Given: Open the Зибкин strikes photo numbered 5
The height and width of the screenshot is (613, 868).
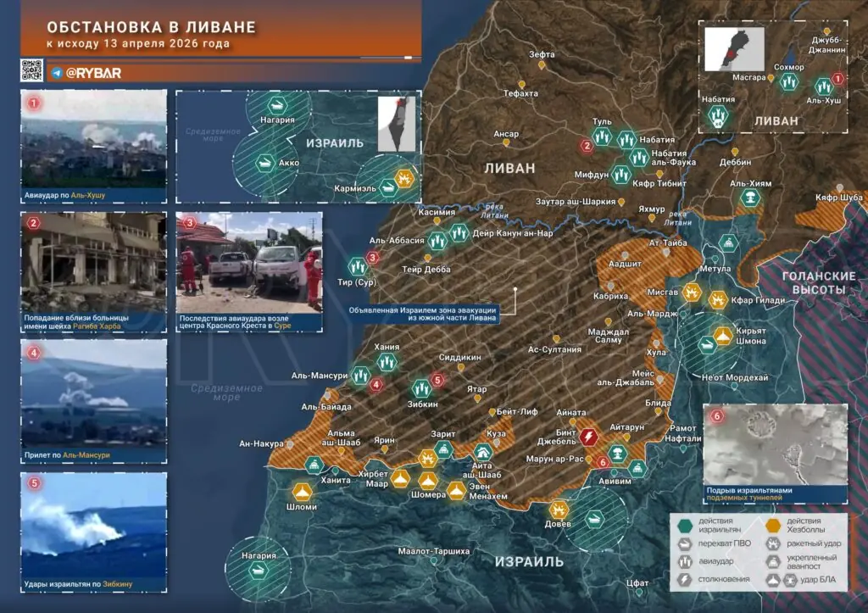Looking at the screenshot, I should click(x=94, y=525).
